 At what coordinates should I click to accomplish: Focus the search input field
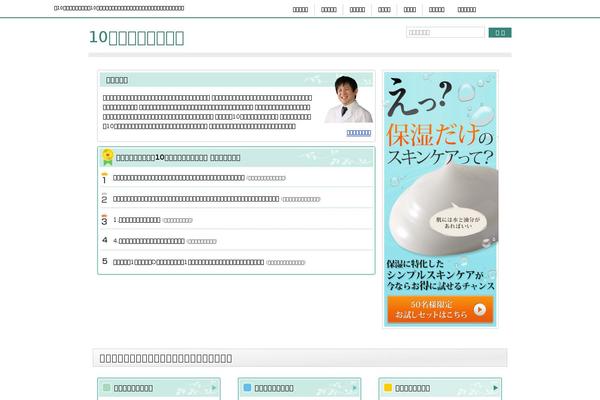[445, 33]
